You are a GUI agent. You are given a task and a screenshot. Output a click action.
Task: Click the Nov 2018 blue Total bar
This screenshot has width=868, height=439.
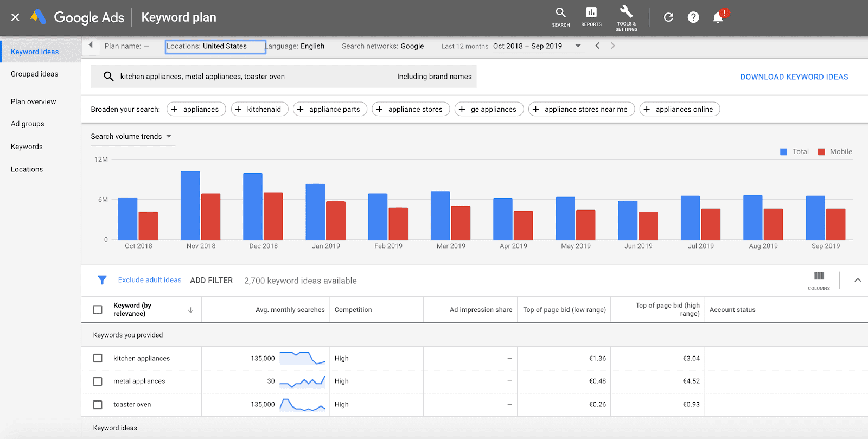click(190, 206)
